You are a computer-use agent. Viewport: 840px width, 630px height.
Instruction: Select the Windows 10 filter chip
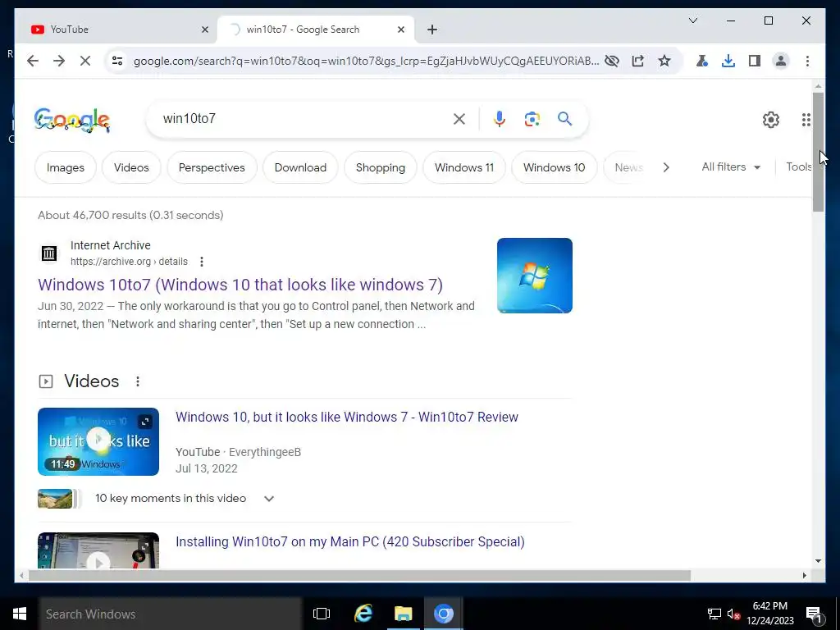[x=554, y=167]
